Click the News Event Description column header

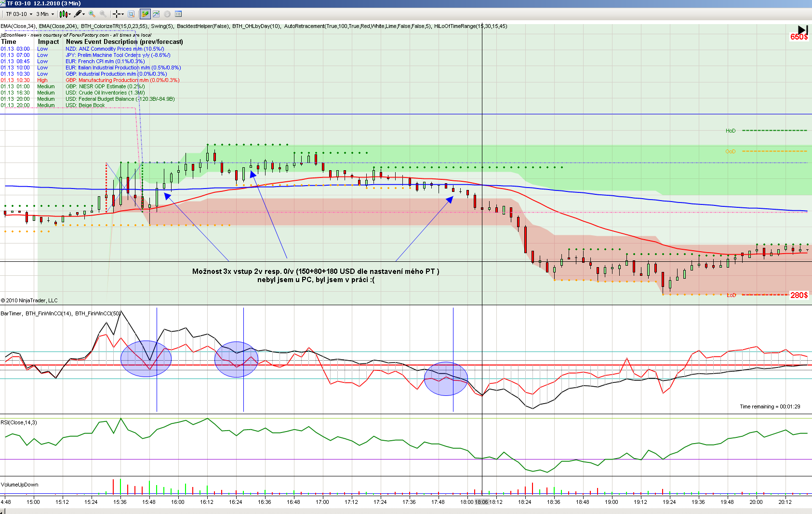pos(124,41)
